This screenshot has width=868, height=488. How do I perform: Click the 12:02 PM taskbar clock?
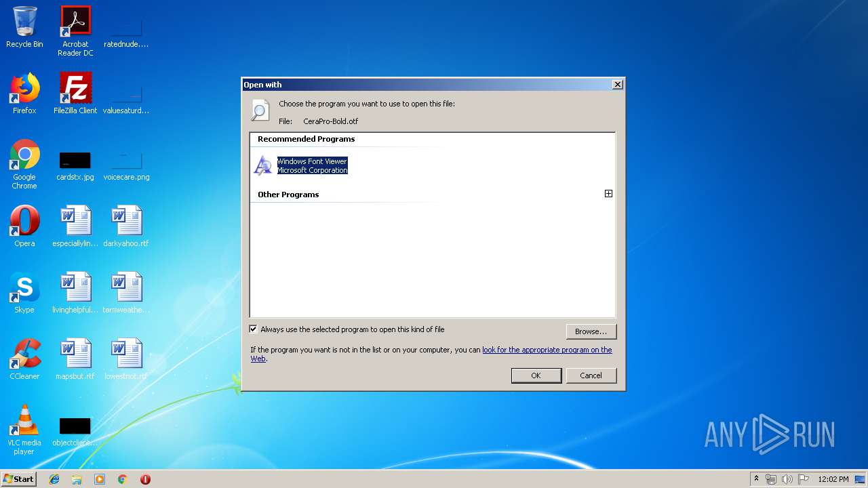[x=833, y=479]
